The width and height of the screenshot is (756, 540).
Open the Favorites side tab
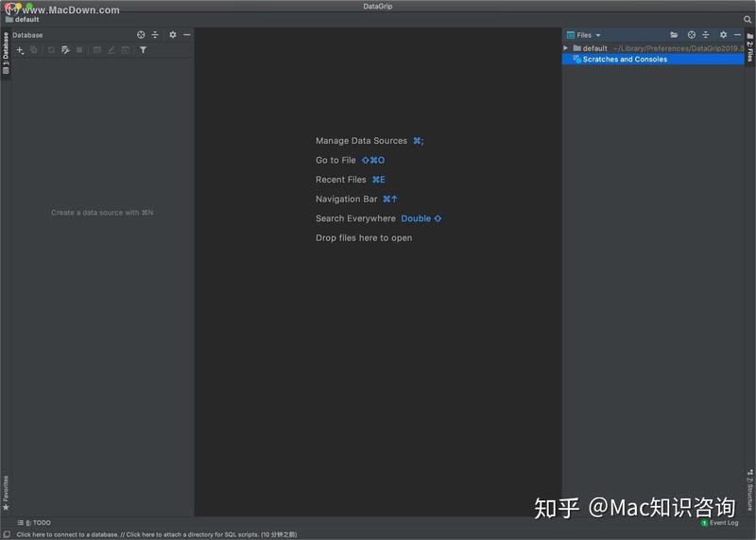(6, 493)
